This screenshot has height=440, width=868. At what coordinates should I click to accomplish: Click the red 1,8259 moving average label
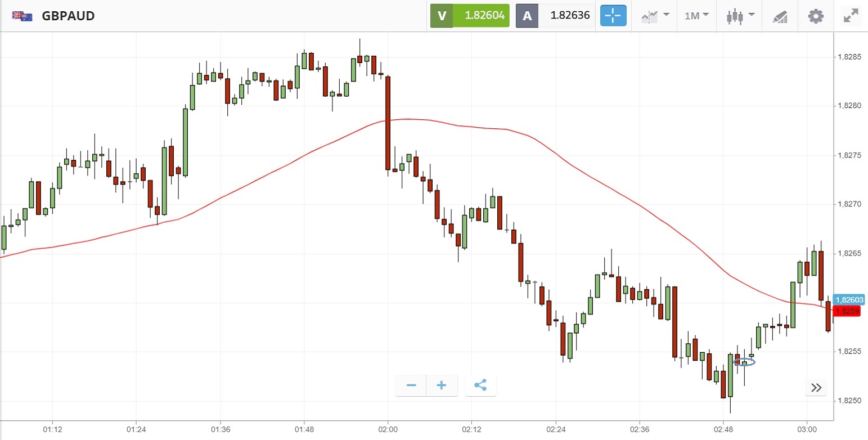click(847, 311)
